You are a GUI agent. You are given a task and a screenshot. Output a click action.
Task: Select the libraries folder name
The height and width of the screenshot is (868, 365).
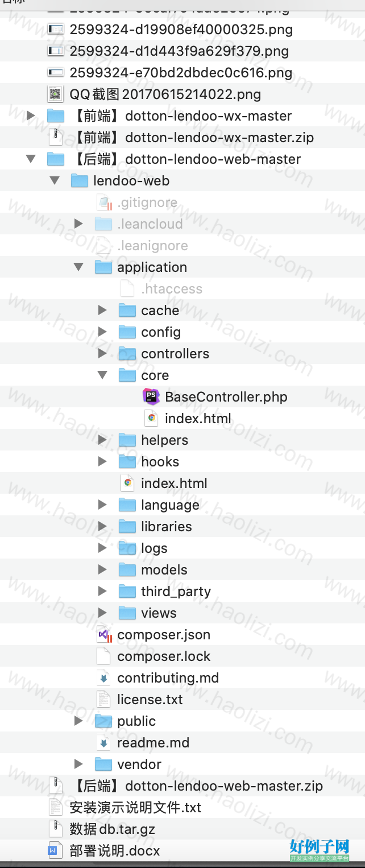tap(167, 527)
